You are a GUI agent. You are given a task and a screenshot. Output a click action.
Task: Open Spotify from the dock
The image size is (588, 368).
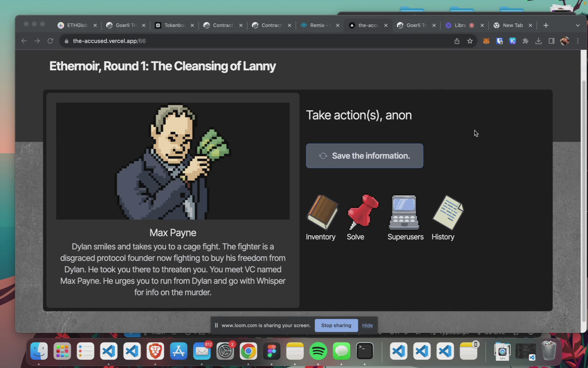pos(318,351)
